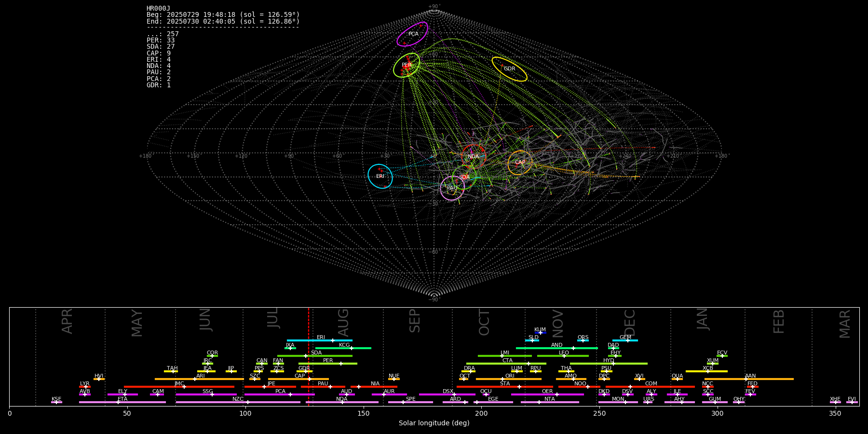
Task: Click the 350 tick on solar longitude axis
Action: (x=835, y=413)
